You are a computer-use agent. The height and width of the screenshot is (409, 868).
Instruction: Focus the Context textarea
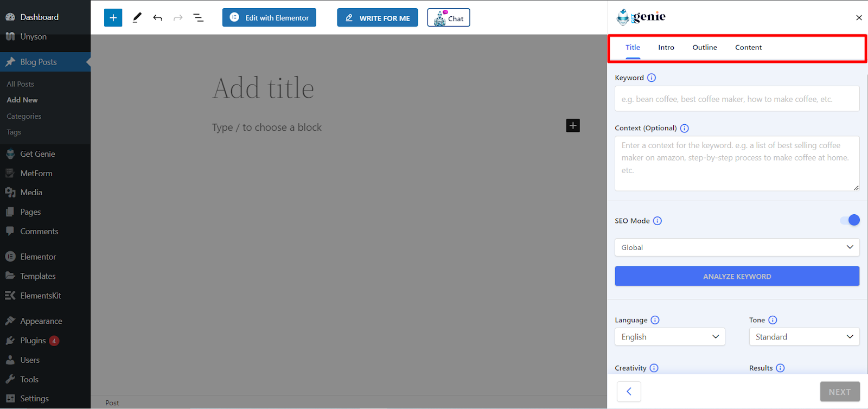(737, 163)
